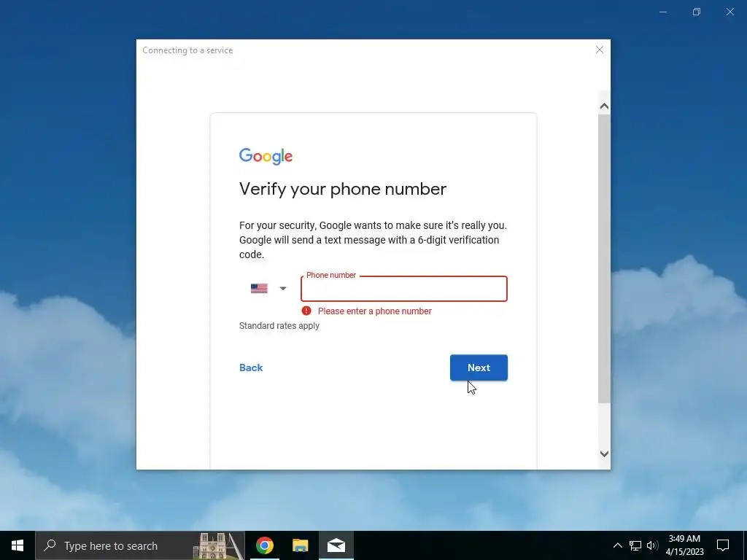
Task: Open Google Chrome from the taskbar
Action: click(x=264, y=545)
